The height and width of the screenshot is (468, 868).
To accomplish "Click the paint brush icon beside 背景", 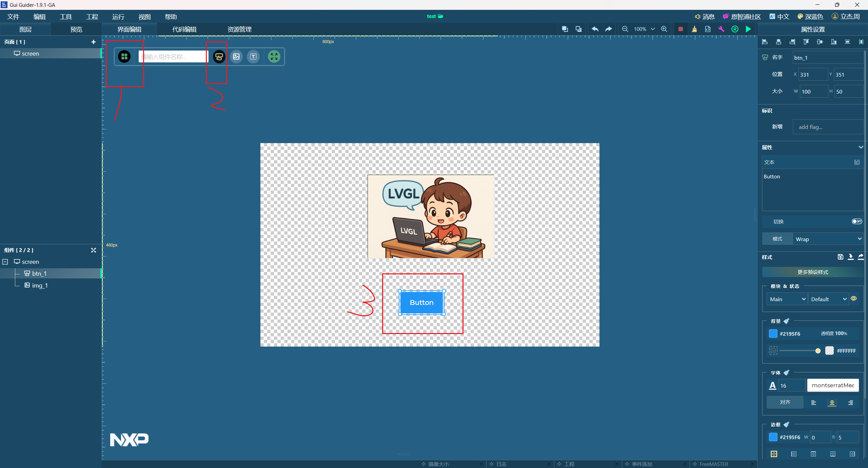I will click(787, 321).
